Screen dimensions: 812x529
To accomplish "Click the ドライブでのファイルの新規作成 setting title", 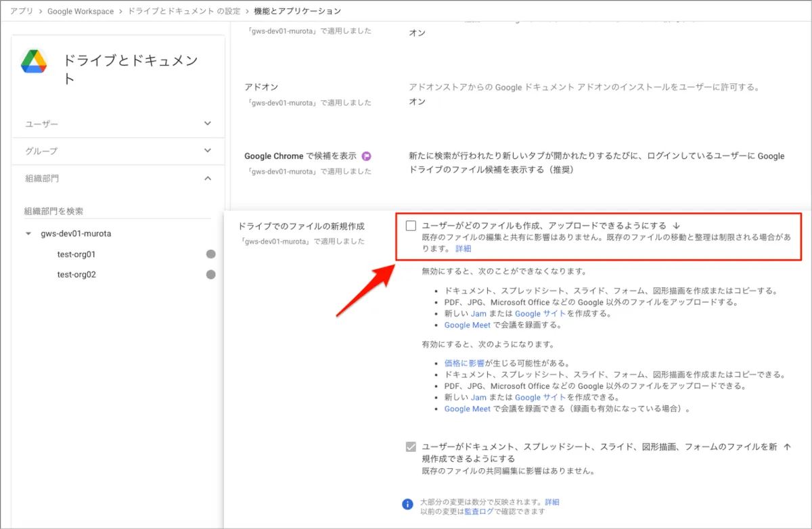I will pyautogui.click(x=301, y=226).
